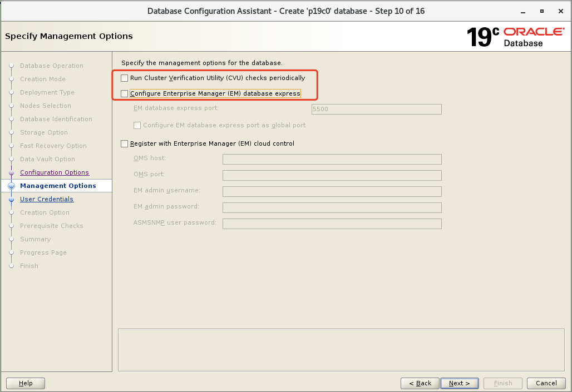The height and width of the screenshot is (392, 572).
Task: Click the 'Specify Management Options' heading
Action: 69,36
